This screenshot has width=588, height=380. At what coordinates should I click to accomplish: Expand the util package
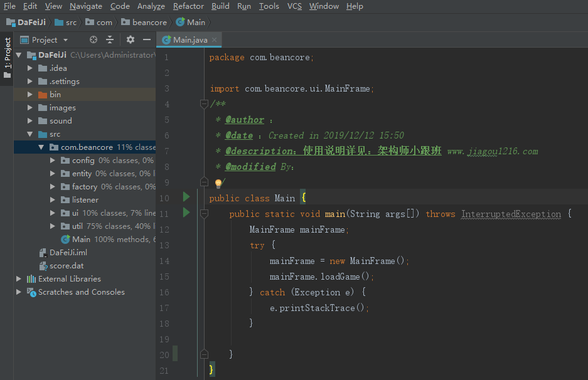[53, 226]
